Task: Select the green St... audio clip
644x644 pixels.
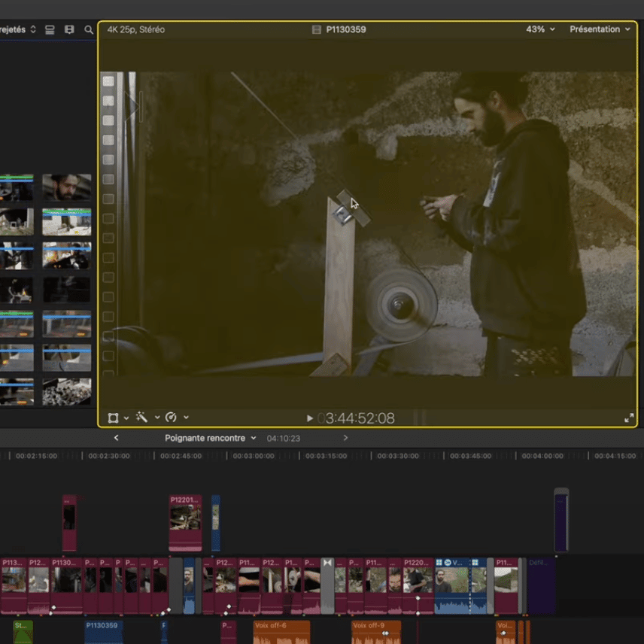Action: coord(23,632)
